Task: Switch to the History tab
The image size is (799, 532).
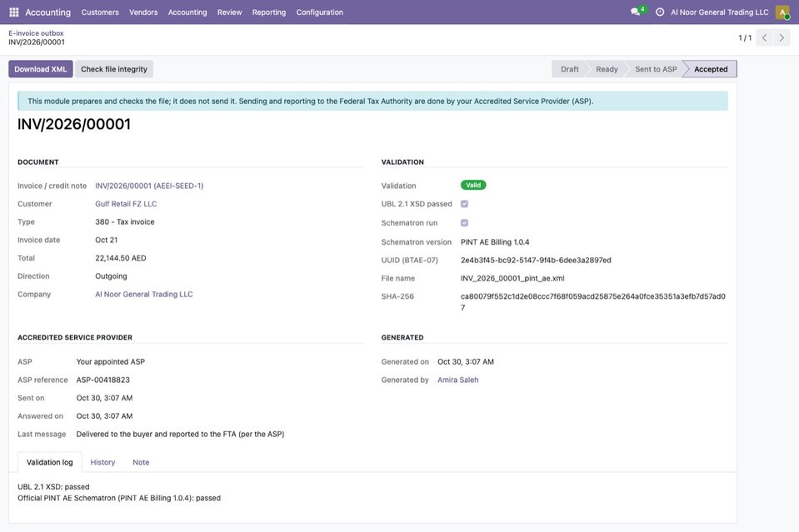Action: click(102, 462)
